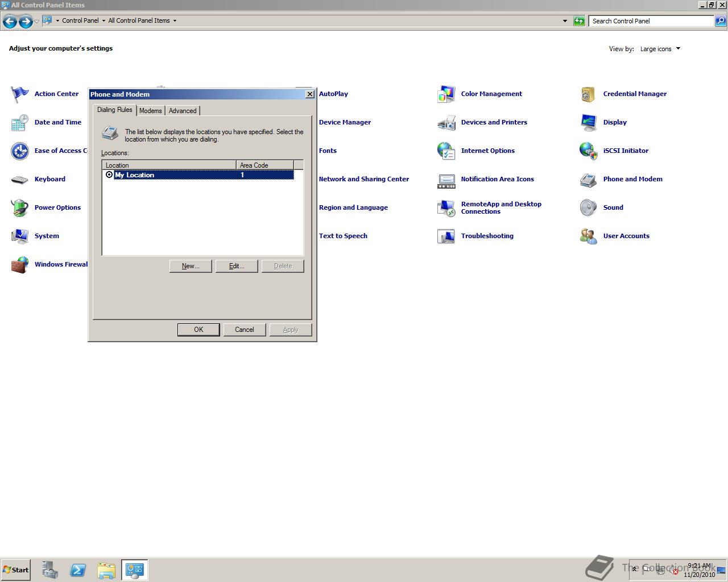
Task: Click the Location column header
Action: click(x=169, y=165)
